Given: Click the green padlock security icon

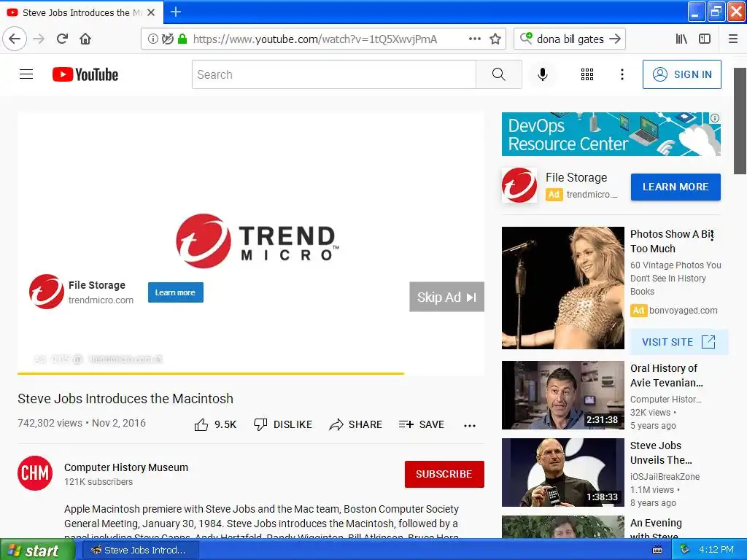Looking at the screenshot, I should (x=182, y=39).
